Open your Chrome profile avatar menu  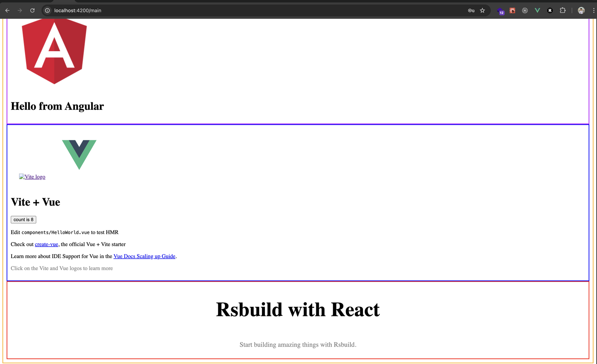pyautogui.click(x=581, y=10)
